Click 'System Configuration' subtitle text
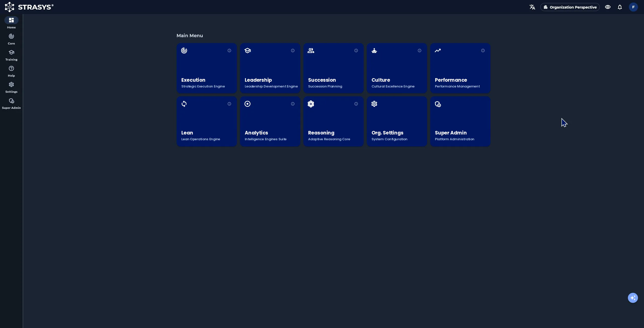 389,139
